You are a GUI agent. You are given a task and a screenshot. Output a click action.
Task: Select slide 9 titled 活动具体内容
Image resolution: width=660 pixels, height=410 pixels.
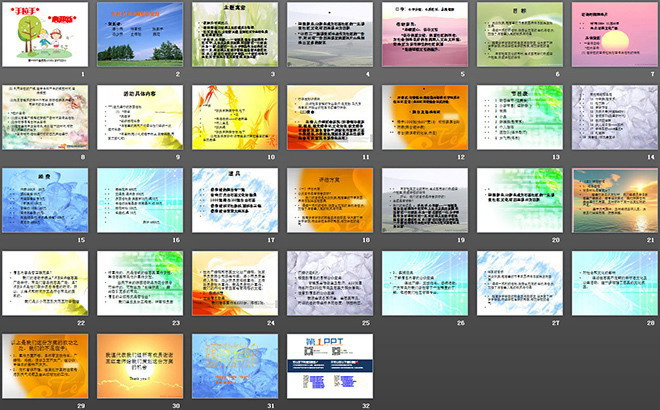139,117
